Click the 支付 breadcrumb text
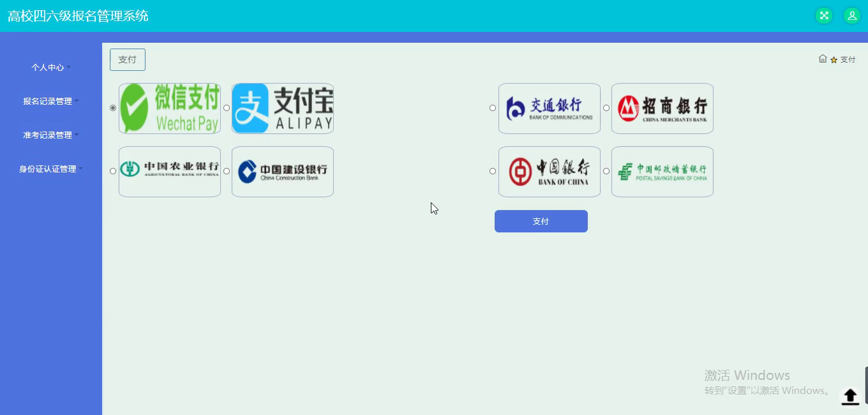 pyautogui.click(x=848, y=59)
